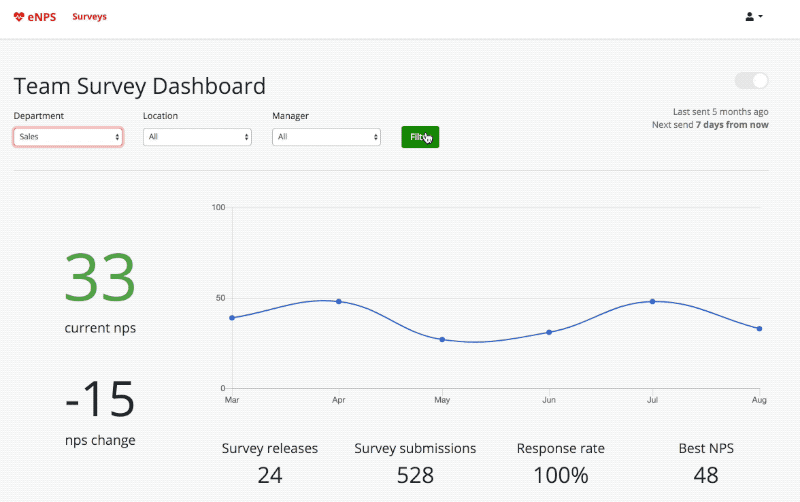Click the nps change value -15
The image size is (800, 502).
100,399
